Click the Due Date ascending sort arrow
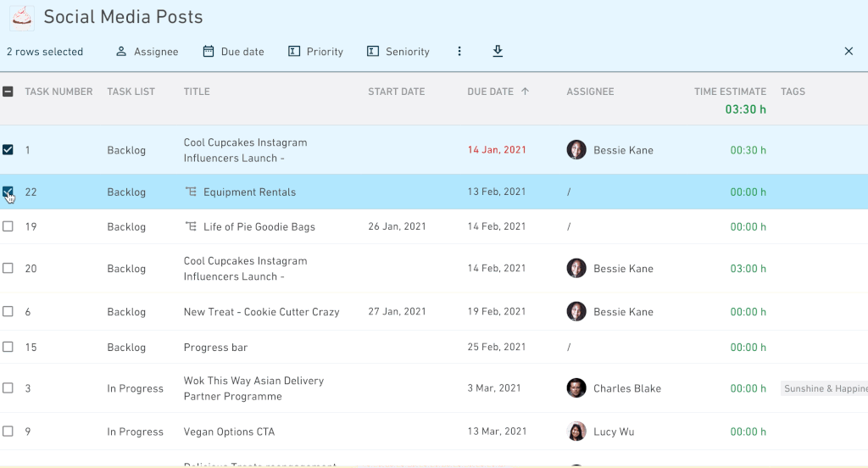This screenshot has height=468, width=868. (525, 92)
